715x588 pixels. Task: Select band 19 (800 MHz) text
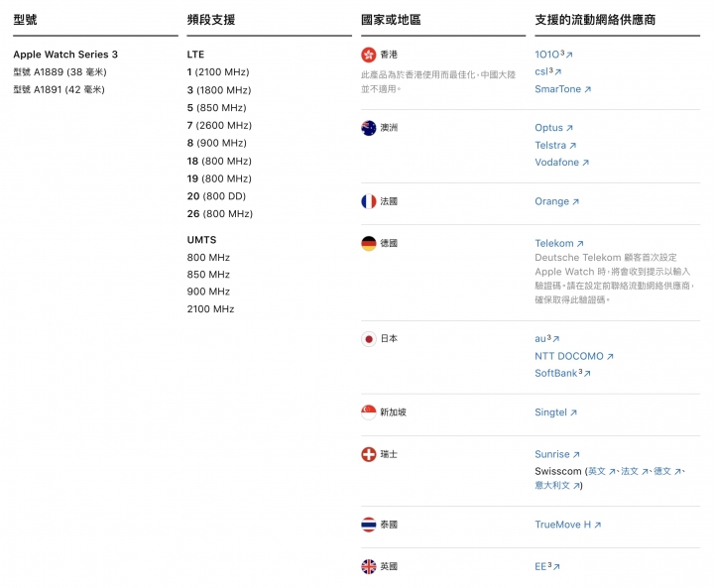coord(219,178)
